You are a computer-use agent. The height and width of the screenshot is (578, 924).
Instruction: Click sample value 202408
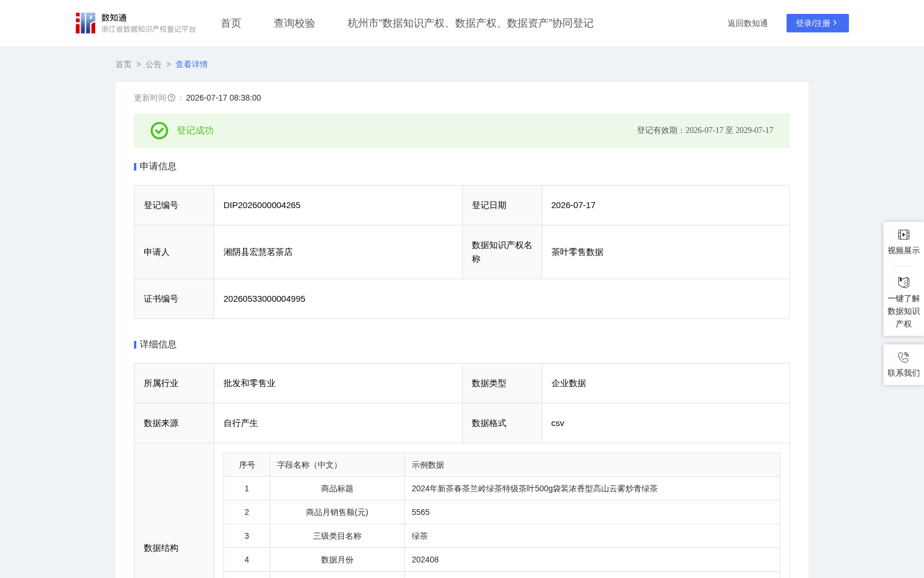[426, 560]
